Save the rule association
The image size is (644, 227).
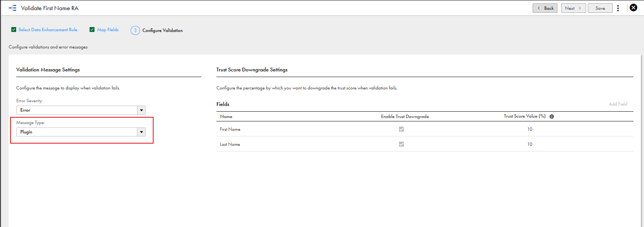[x=600, y=8]
